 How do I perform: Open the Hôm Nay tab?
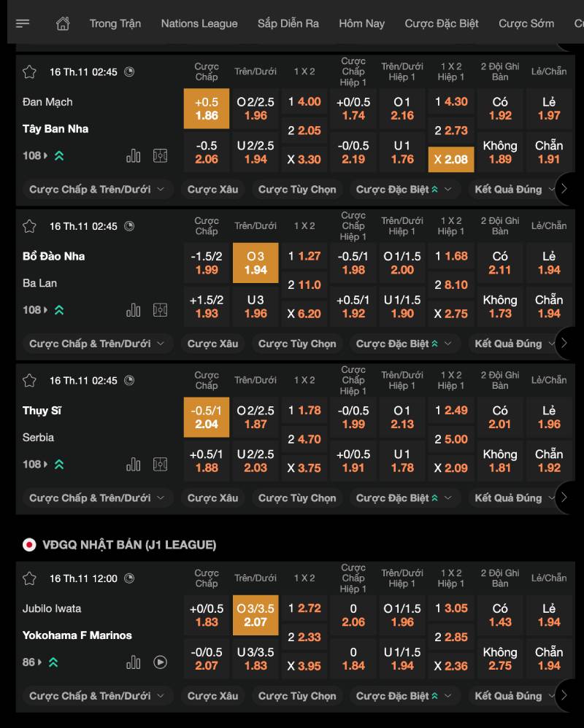(361, 23)
